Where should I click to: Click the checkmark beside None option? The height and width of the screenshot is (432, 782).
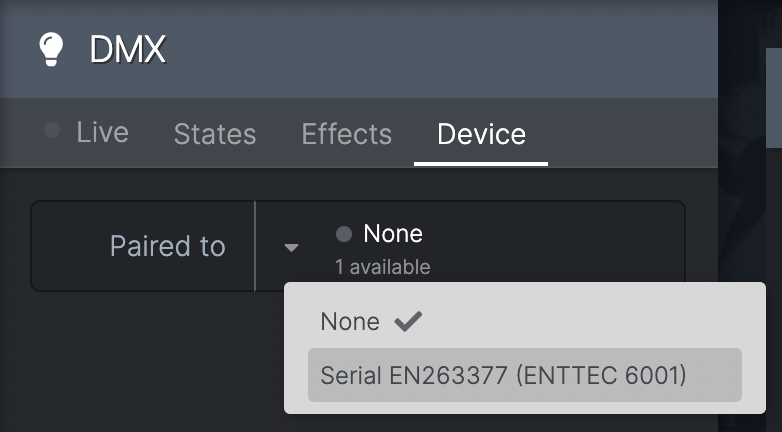pos(408,321)
